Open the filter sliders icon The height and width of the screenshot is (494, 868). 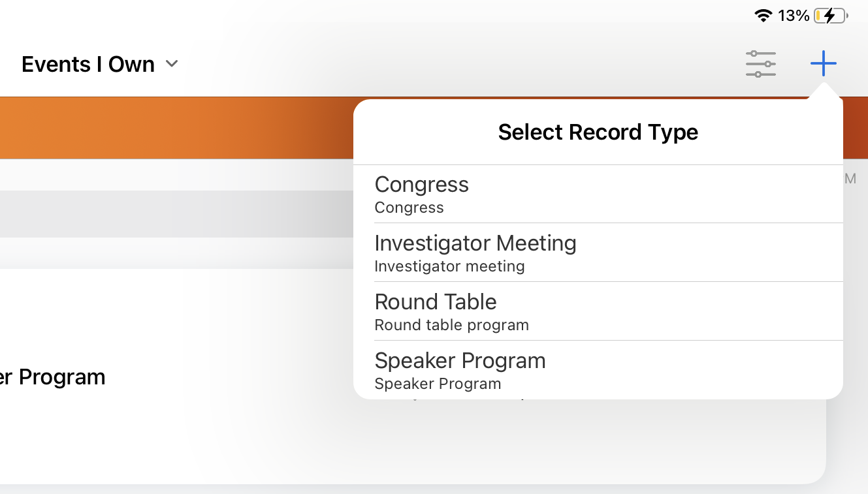pos(761,64)
